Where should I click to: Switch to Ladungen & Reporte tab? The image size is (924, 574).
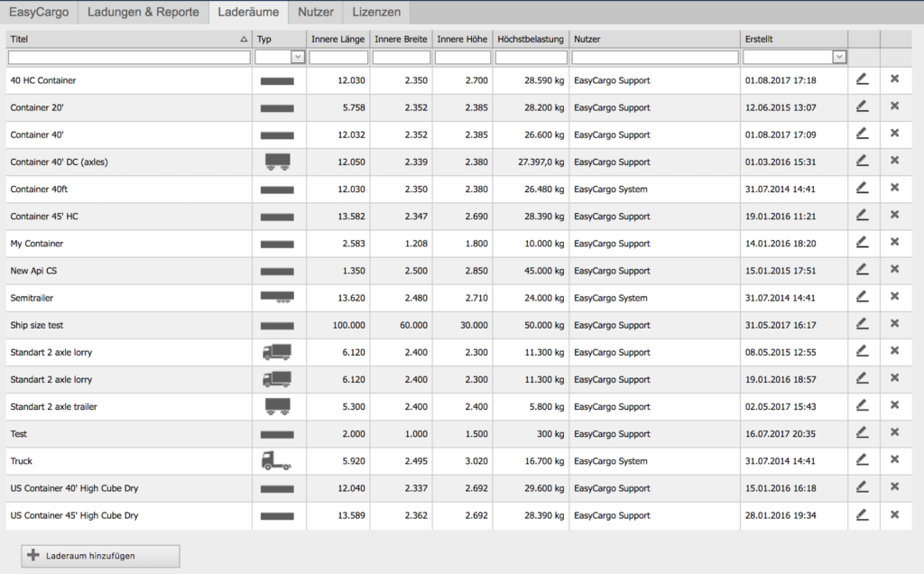(143, 12)
